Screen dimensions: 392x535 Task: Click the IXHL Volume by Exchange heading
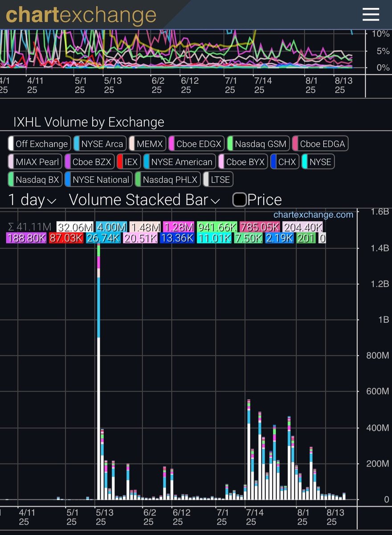coord(89,122)
